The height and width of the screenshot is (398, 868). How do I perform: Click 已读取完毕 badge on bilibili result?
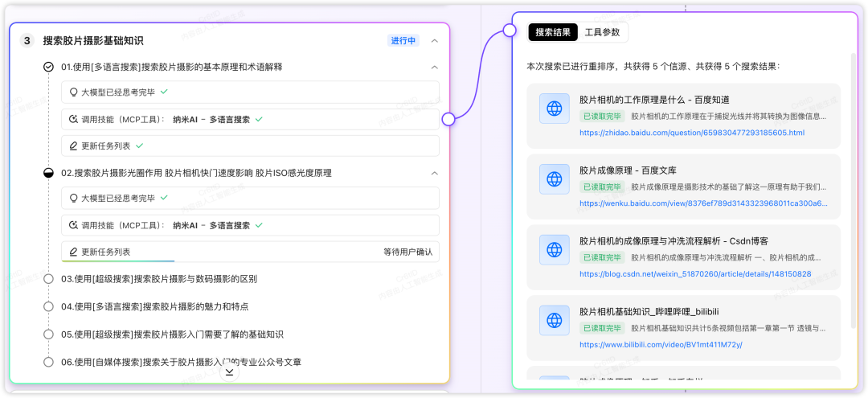(x=602, y=328)
